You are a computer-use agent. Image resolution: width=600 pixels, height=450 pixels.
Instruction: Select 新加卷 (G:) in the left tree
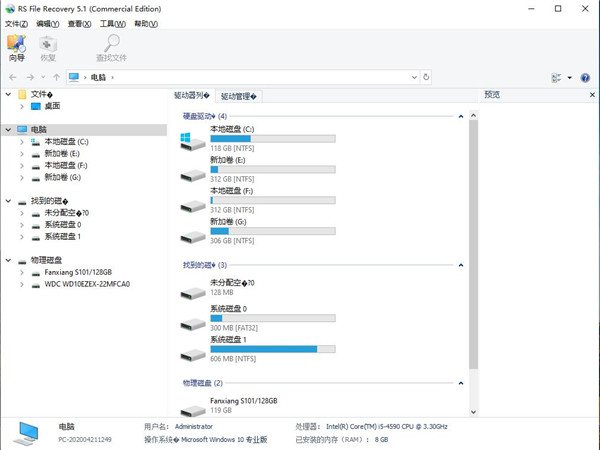click(62, 177)
